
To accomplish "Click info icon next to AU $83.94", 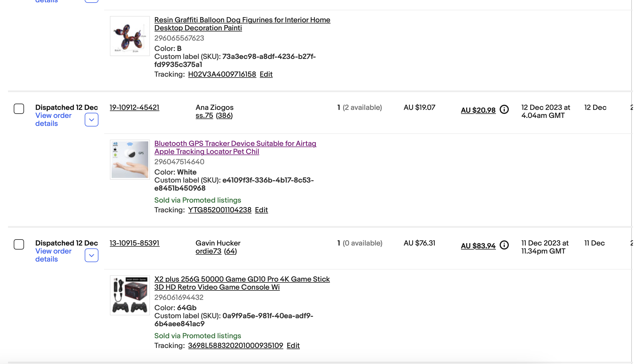I will [x=504, y=245].
